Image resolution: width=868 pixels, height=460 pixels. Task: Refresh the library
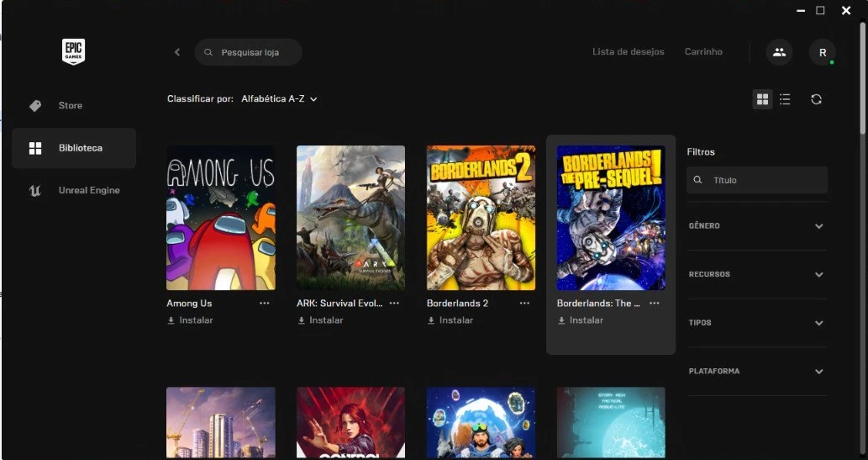click(816, 99)
